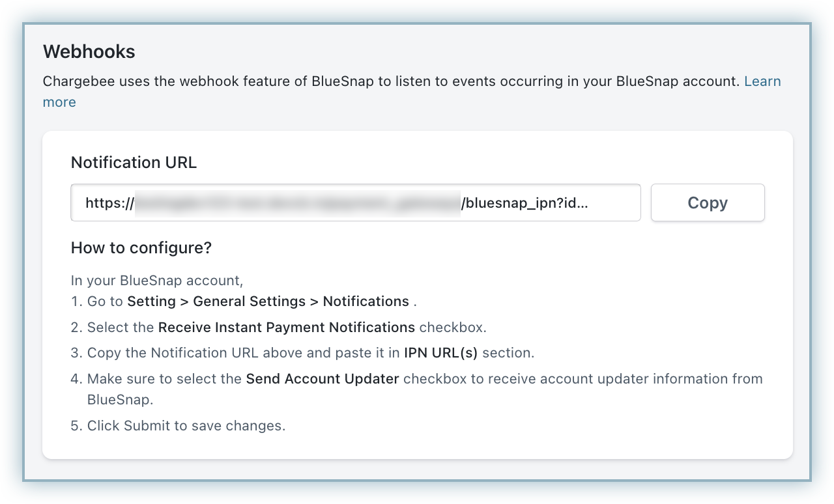This screenshot has width=834, height=504.
Task: Click the Notification URL label
Action: coord(134,162)
